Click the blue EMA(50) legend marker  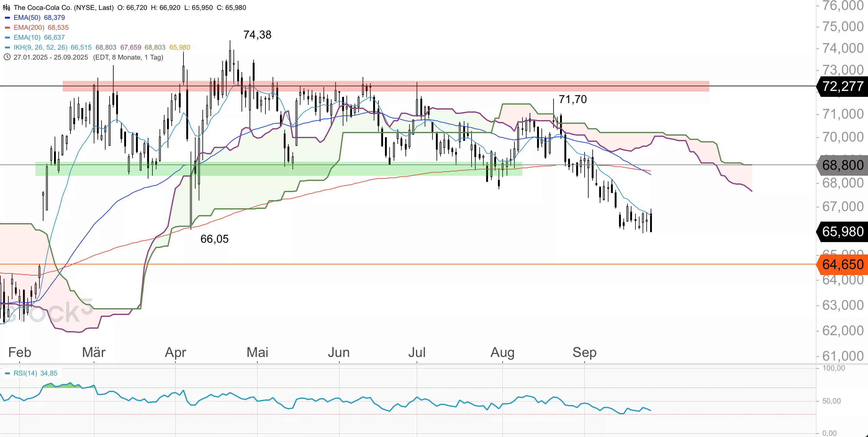(7, 17)
